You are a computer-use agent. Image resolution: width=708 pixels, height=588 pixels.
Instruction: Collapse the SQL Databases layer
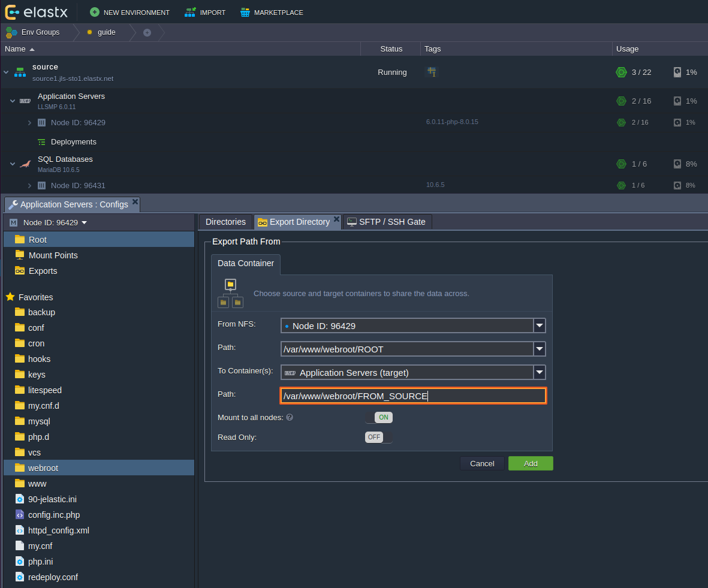[13, 164]
